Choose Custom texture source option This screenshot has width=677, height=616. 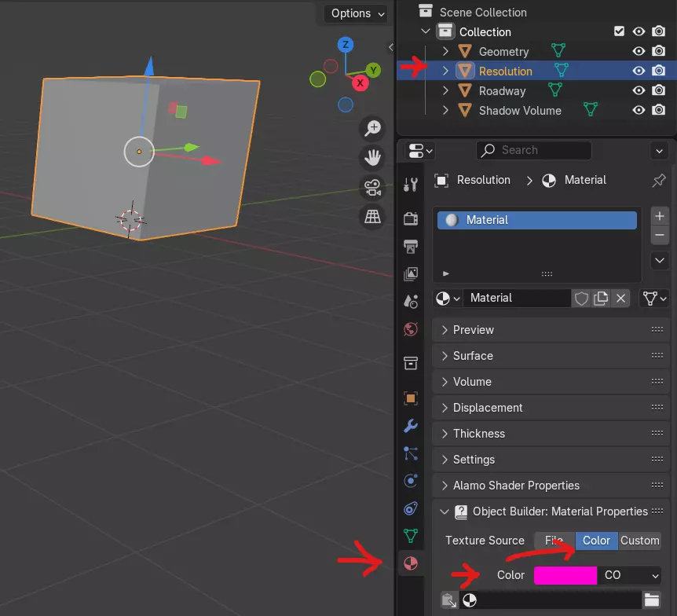(639, 541)
